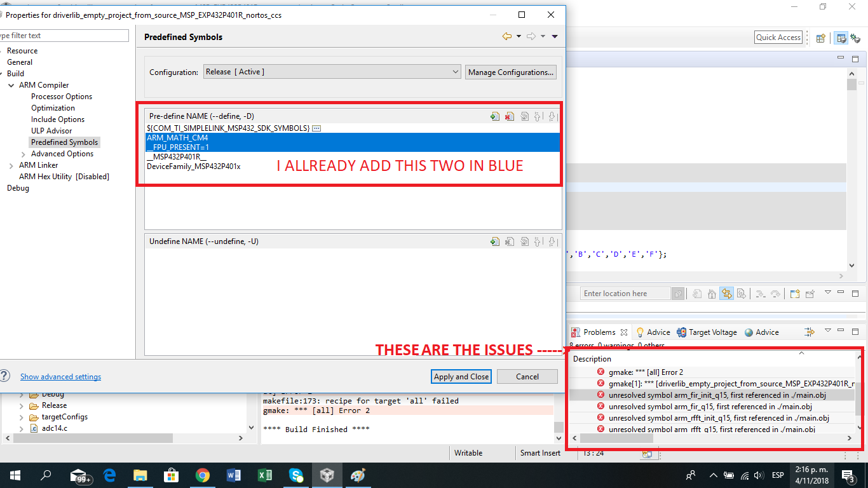Switch to the Advice tab with lightbulb
Image resolution: width=868 pixels, height=488 pixels.
tap(653, 332)
